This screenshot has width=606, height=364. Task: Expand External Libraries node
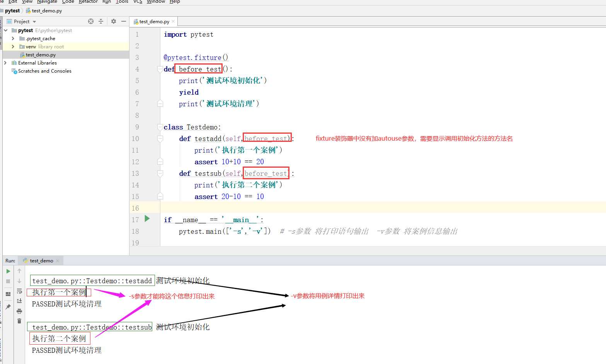[x=5, y=63]
